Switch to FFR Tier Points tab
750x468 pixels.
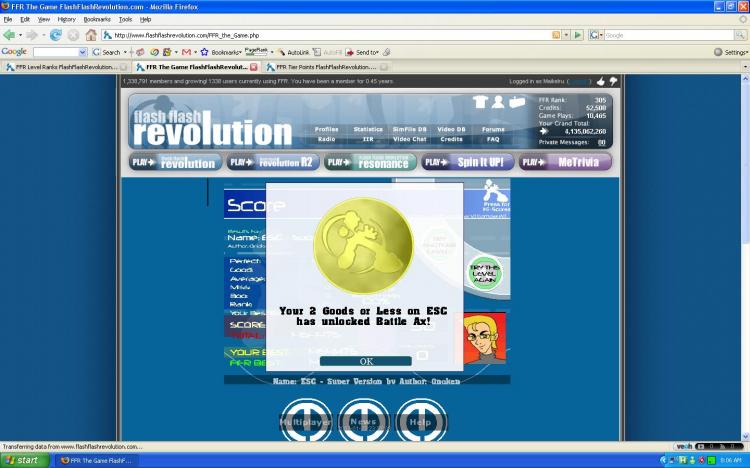pos(327,67)
